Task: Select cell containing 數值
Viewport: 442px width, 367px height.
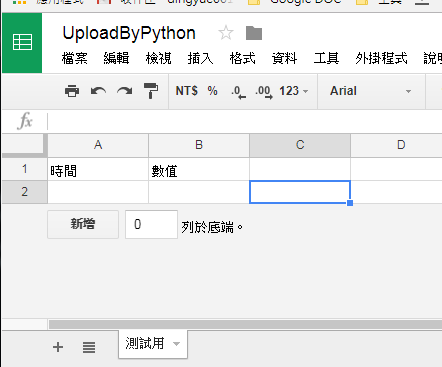Action: 199,169
